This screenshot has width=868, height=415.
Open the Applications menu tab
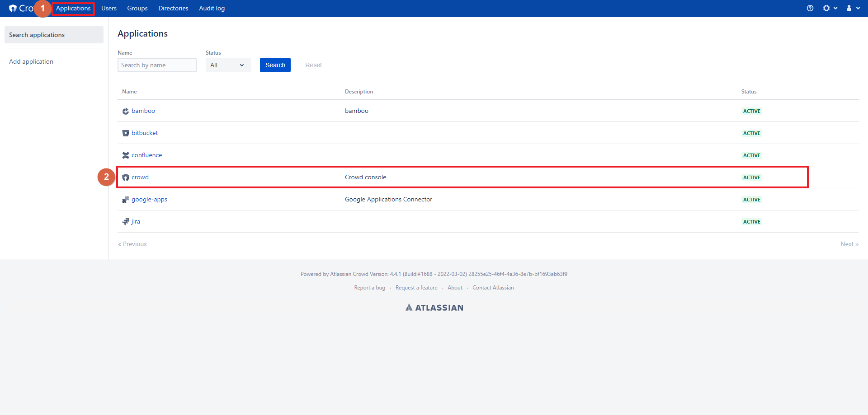tap(73, 8)
